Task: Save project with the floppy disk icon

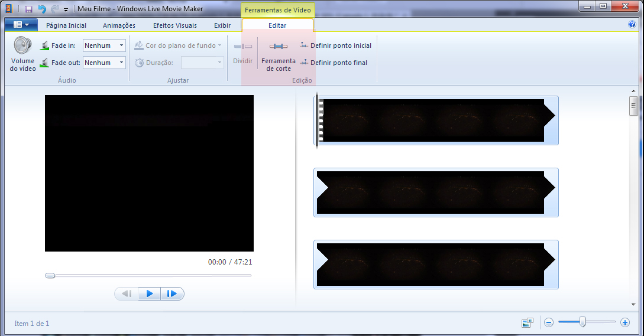Action: click(x=28, y=9)
